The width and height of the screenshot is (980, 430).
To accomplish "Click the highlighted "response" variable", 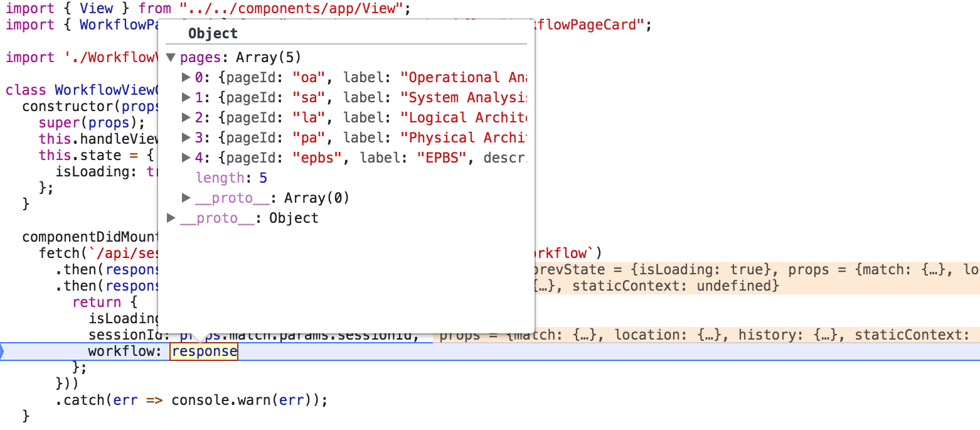I will point(204,352).
